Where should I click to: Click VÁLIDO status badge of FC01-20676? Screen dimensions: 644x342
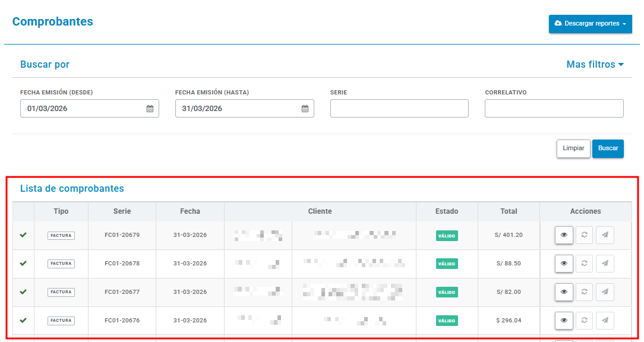[x=447, y=321]
